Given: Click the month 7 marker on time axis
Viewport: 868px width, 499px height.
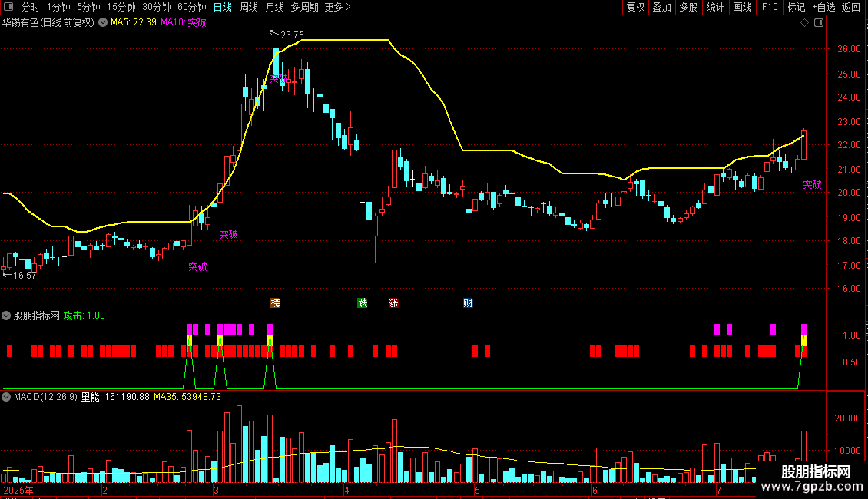Looking at the screenshot, I should (x=719, y=491).
